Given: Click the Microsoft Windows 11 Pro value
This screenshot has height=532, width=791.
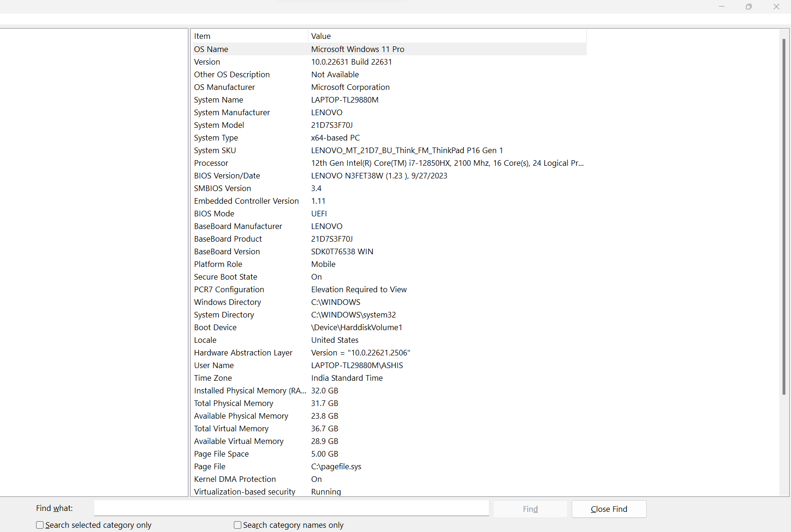Looking at the screenshot, I should (358, 49).
